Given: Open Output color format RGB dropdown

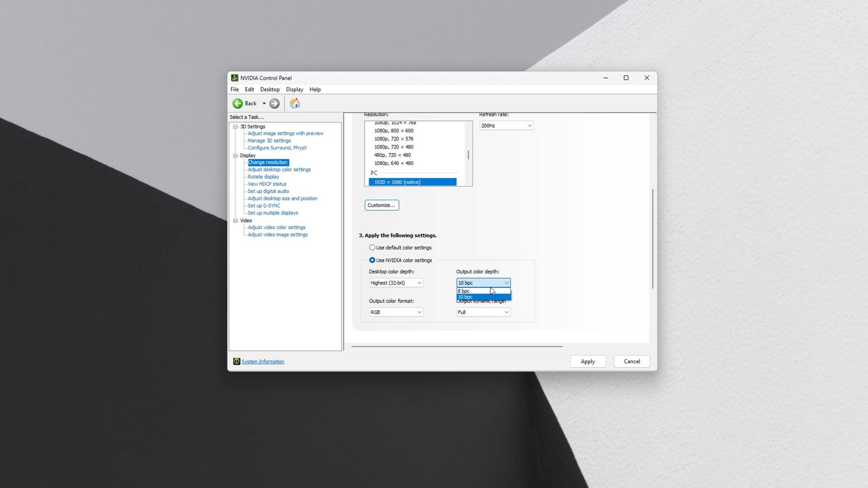Looking at the screenshot, I should [396, 312].
